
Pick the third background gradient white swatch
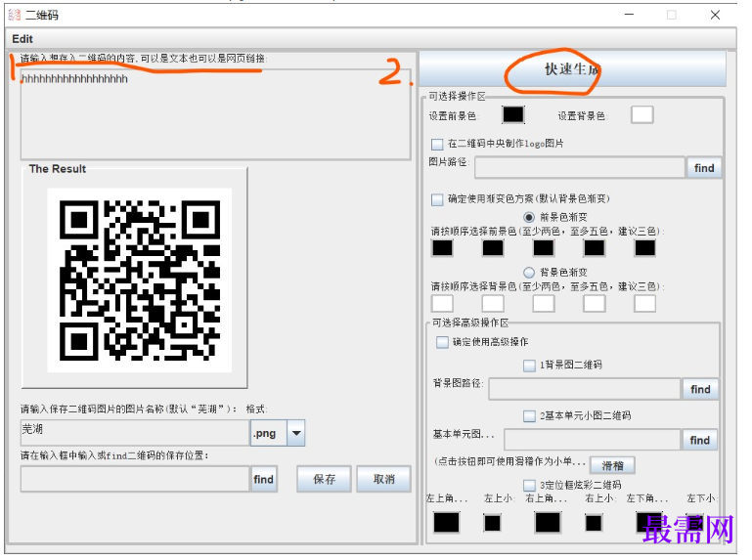click(544, 304)
